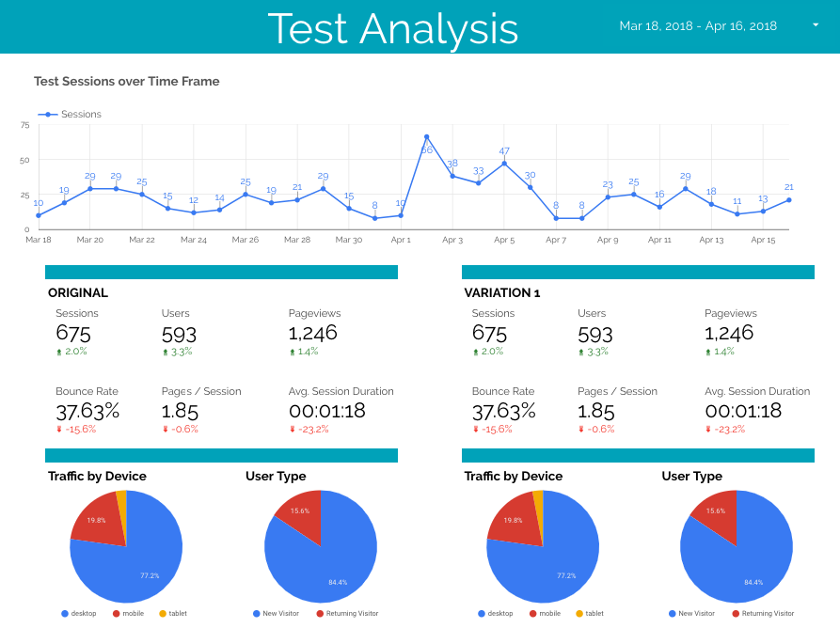Viewport: 840px width, 628px height.
Task: Open the date range dropdown
Action: point(816,26)
